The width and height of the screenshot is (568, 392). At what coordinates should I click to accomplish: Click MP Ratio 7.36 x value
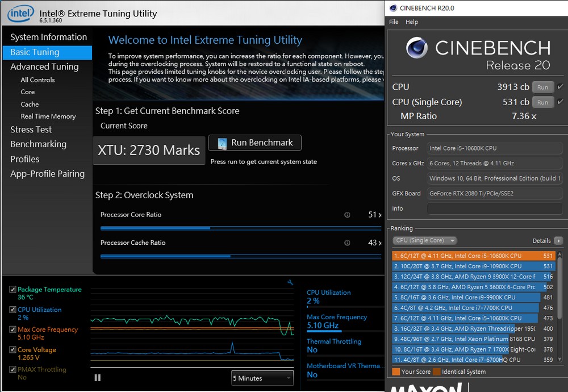coord(524,116)
